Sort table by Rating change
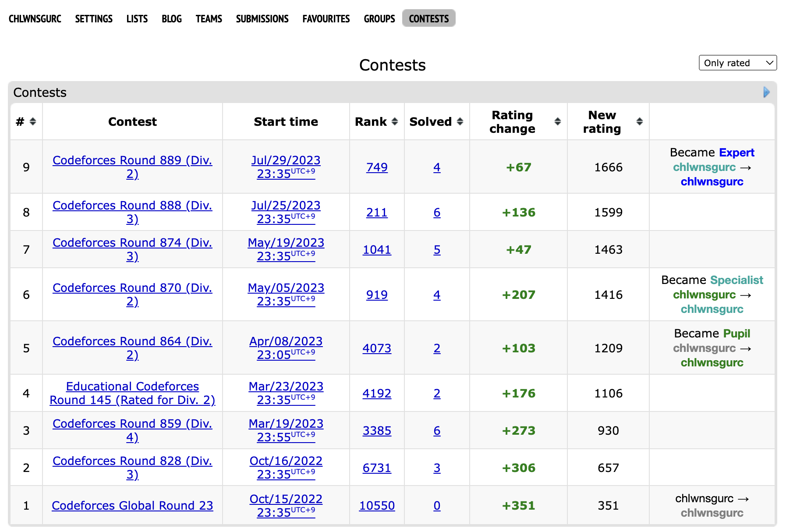The width and height of the screenshot is (786, 532). [558, 122]
